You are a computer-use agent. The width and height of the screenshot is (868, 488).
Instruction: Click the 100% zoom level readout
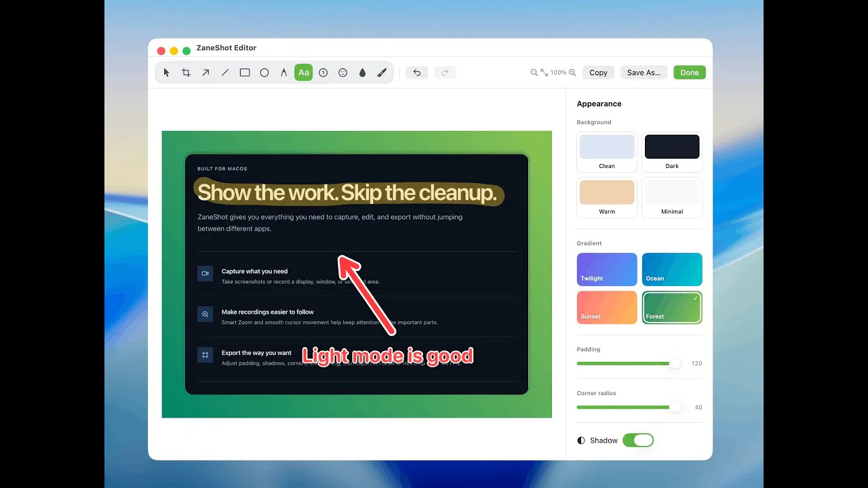click(558, 73)
